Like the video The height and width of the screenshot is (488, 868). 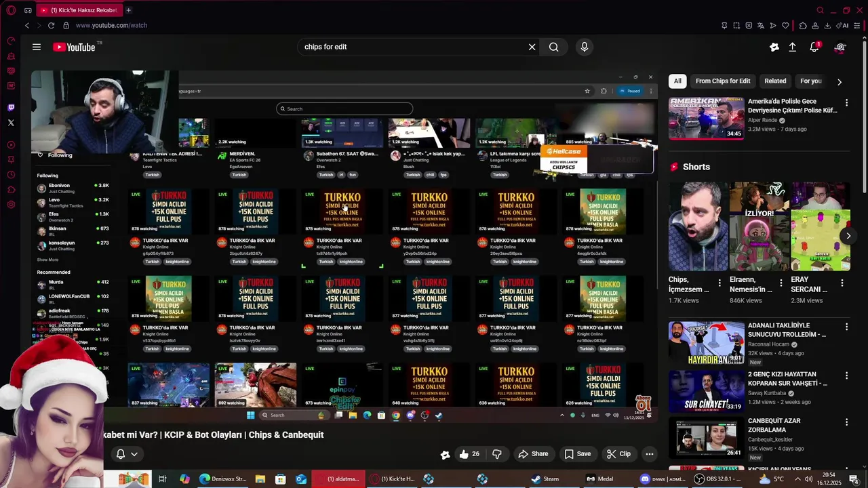[469, 454]
